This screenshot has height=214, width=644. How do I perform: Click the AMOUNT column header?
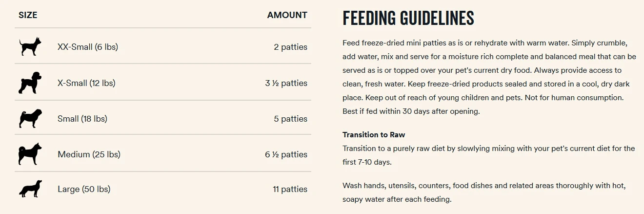coord(287,15)
